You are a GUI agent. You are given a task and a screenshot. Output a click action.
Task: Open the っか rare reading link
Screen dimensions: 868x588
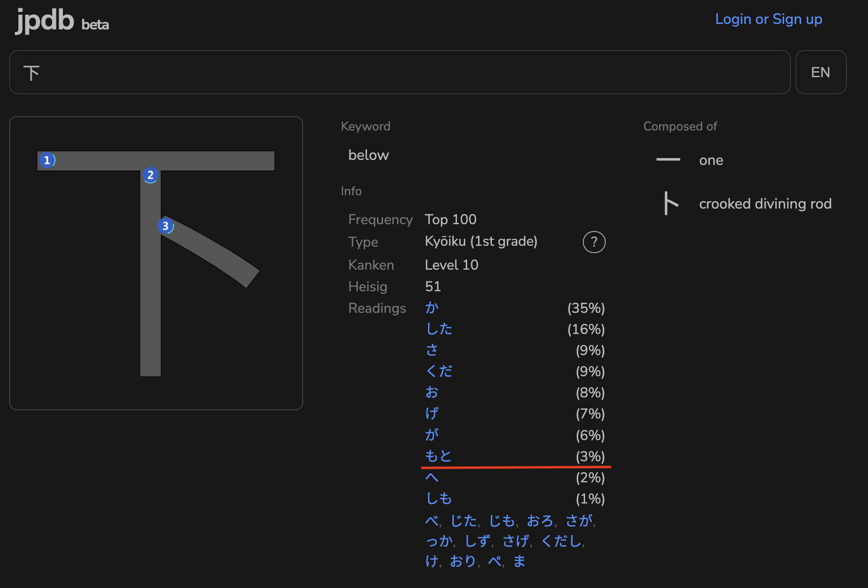[x=439, y=541]
